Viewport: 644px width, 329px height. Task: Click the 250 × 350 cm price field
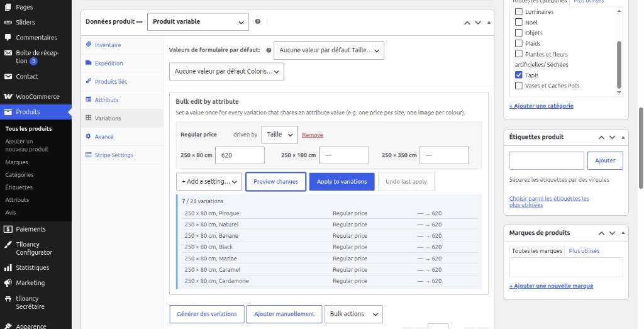445,155
